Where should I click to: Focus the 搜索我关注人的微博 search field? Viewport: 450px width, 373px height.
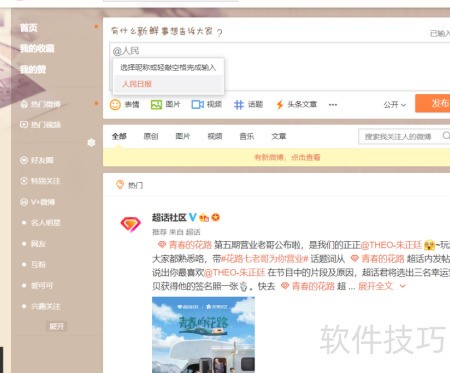coord(399,136)
